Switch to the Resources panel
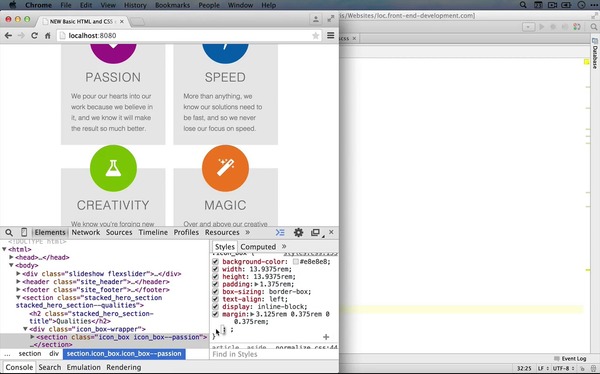Screen dimensions: 600x374 coord(222,232)
